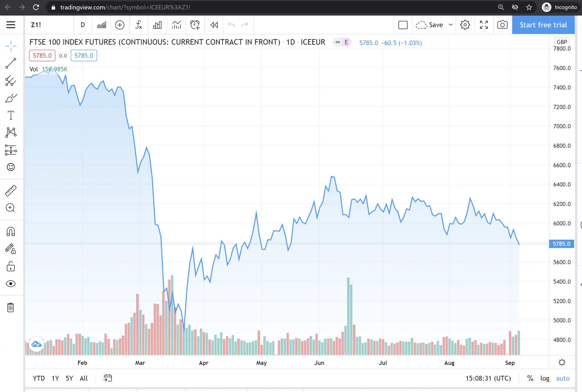Open the financials bar chart icon
The height and width of the screenshot is (392, 582).
click(157, 25)
